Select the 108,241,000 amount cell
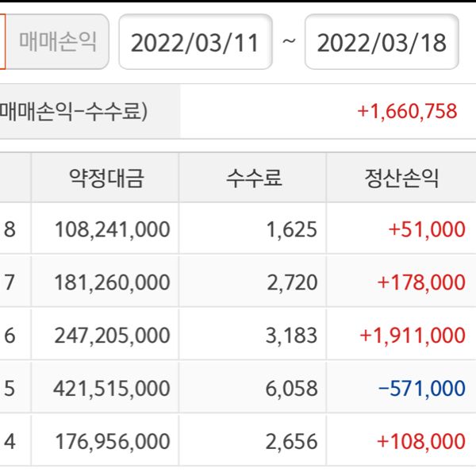 click(113, 229)
